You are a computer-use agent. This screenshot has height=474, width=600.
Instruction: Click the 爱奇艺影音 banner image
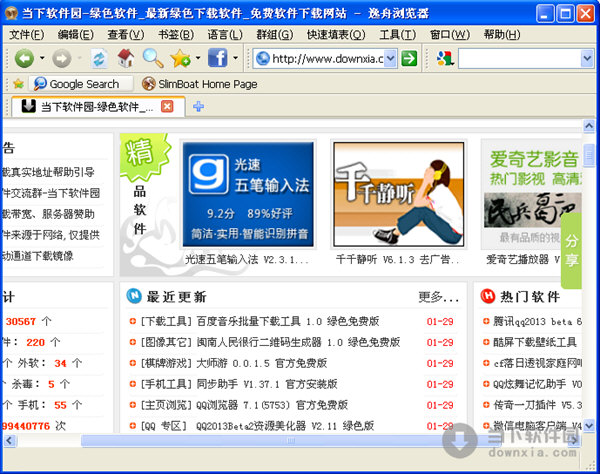pyautogui.click(x=533, y=194)
